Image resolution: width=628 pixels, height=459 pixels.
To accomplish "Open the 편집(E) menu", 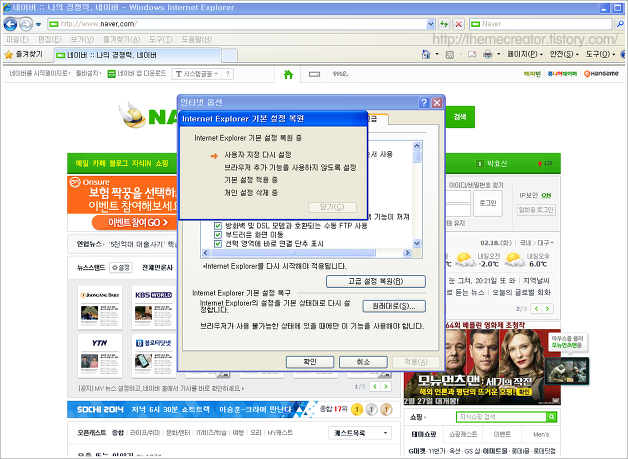I will coord(49,39).
